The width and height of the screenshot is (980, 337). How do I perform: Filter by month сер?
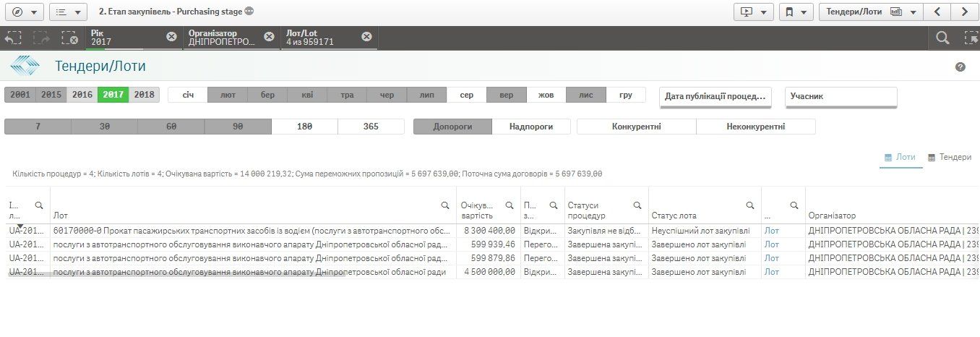click(x=467, y=95)
